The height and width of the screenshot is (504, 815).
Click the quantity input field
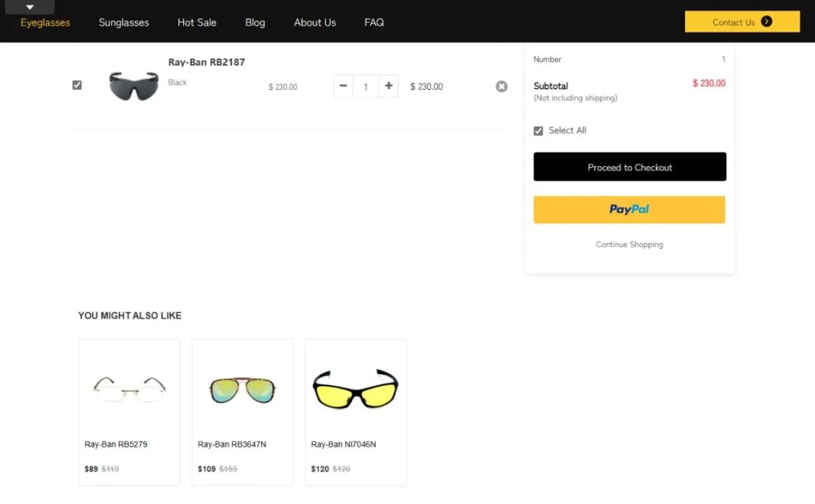click(366, 87)
